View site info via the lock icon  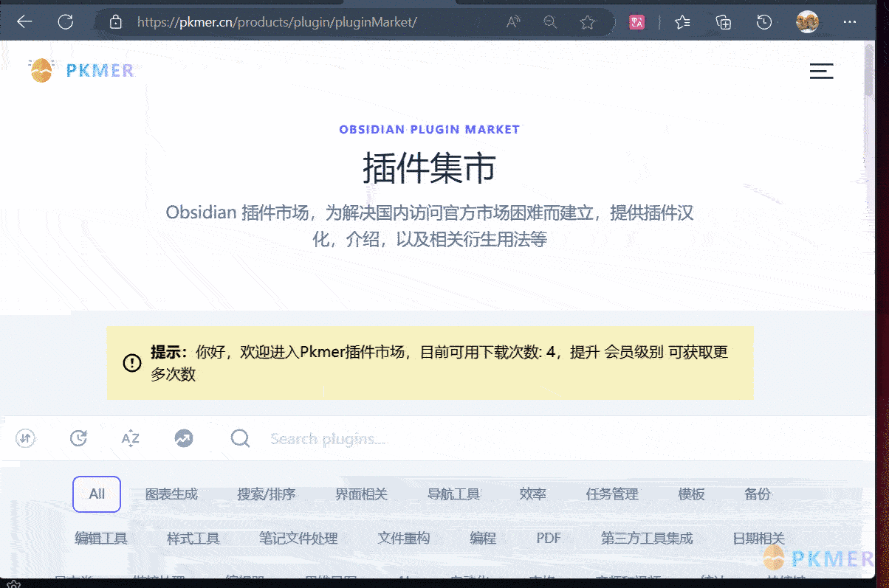click(x=115, y=22)
